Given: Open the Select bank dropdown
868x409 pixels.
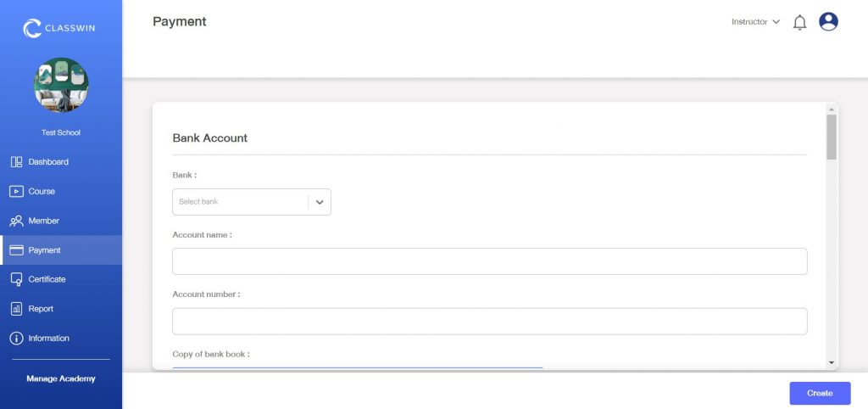Looking at the screenshot, I should pos(242,202).
